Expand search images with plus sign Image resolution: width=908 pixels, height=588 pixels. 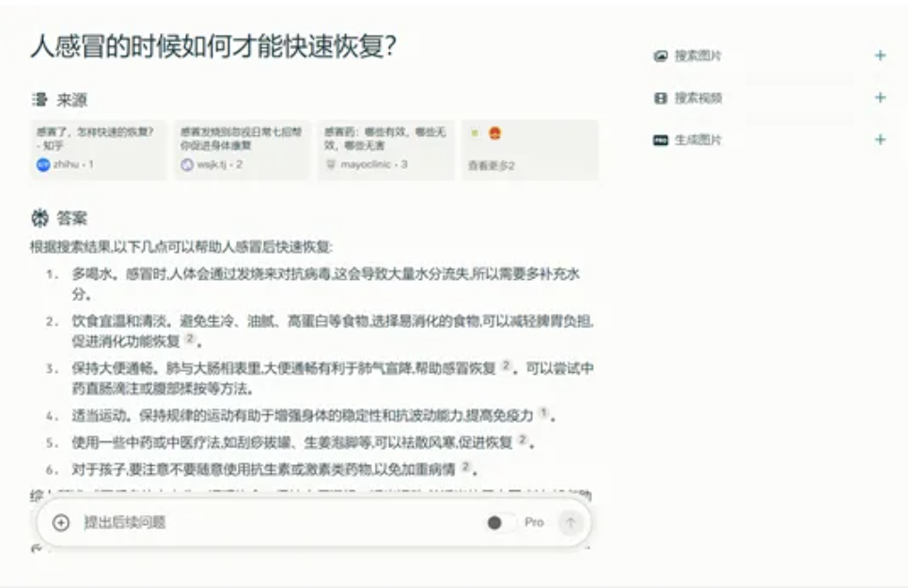(x=880, y=55)
